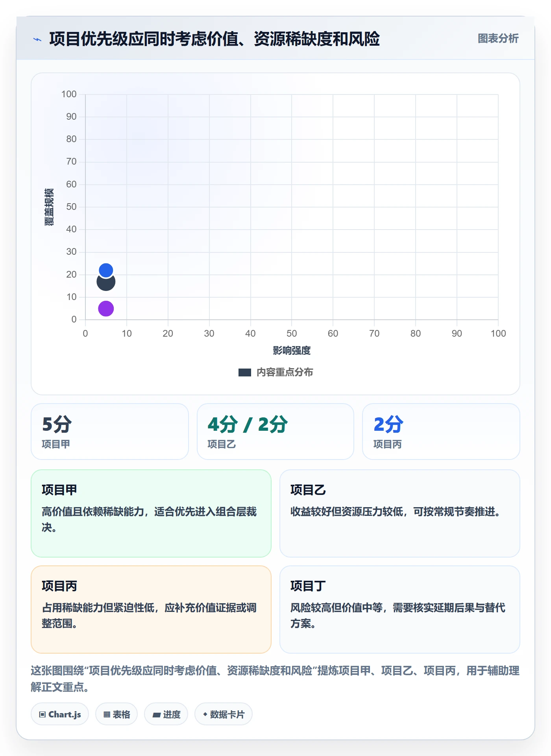Click the summary paragraph starting with 这张图围绕
The width and height of the screenshot is (551, 756).
click(275, 678)
